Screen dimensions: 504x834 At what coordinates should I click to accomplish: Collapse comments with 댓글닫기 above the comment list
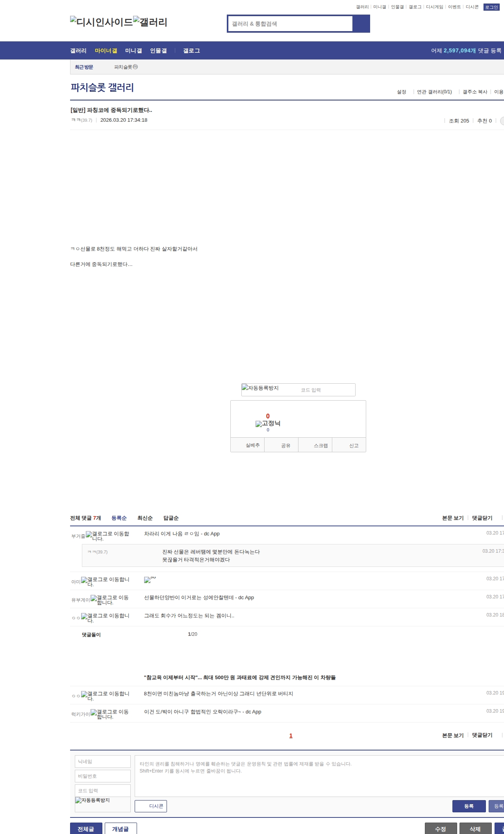[x=482, y=518]
